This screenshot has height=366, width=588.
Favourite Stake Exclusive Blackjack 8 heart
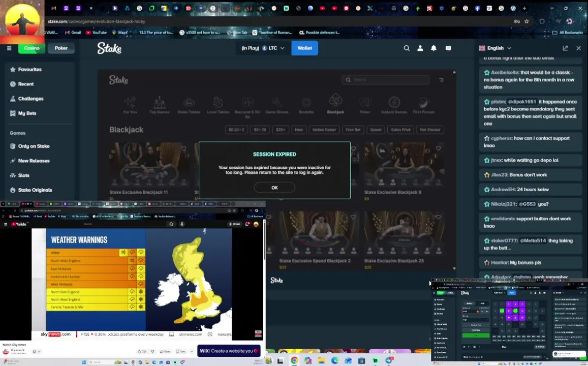pyautogui.click(x=438, y=148)
